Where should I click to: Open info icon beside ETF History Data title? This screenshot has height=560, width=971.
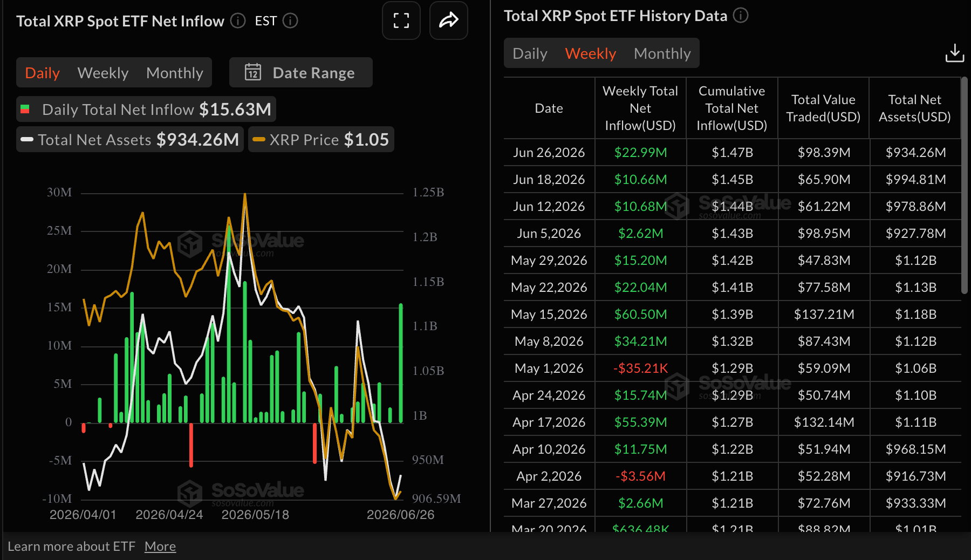coord(741,15)
